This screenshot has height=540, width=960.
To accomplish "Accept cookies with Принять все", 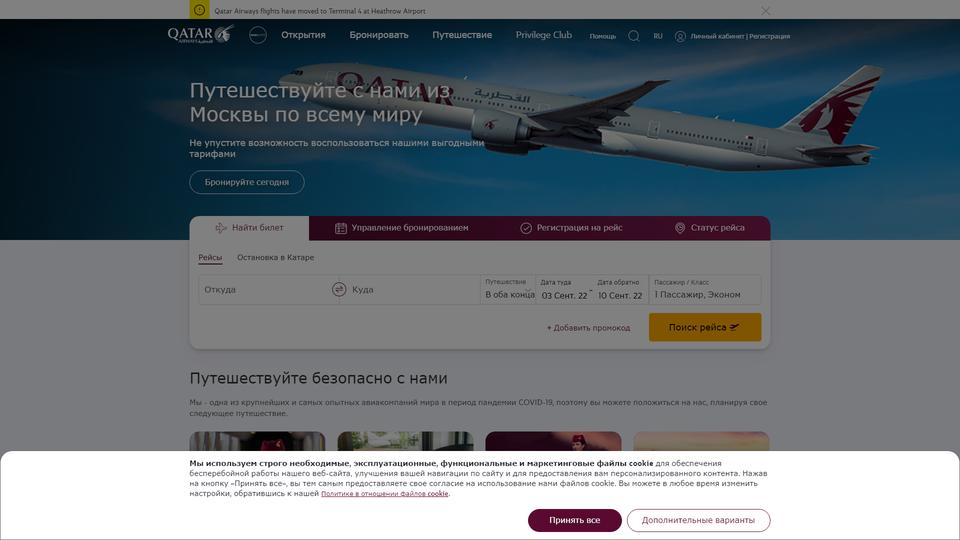I will [x=574, y=520].
